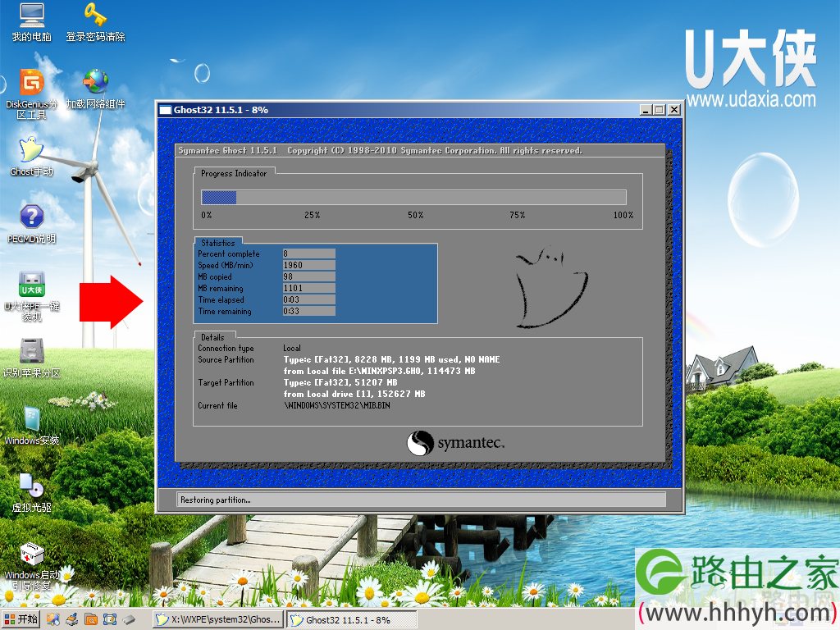Click the Local drive [1], 152627 MB line
Viewport: 840px width, 630px height.
coord(354,394)
